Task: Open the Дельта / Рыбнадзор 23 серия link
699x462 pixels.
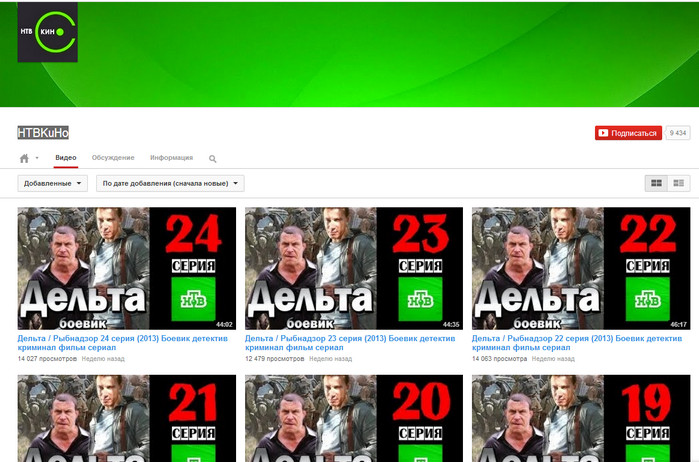Action: click(350, 342)
